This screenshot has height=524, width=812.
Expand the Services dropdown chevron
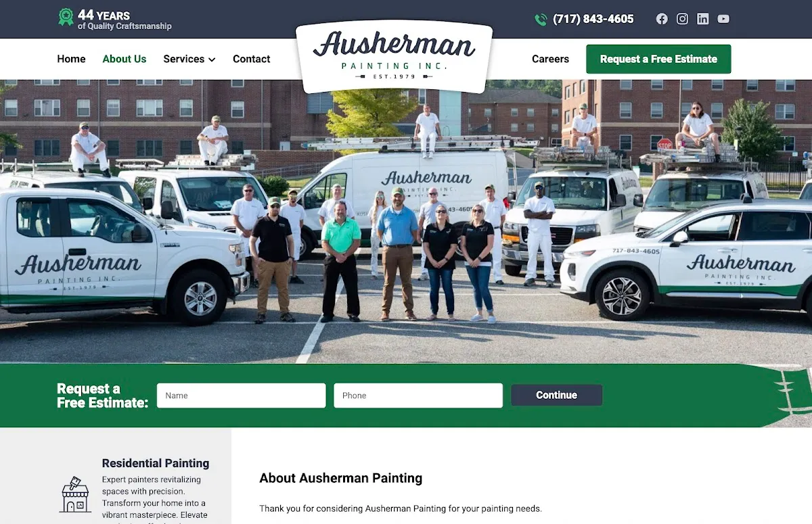coord(212,59)
